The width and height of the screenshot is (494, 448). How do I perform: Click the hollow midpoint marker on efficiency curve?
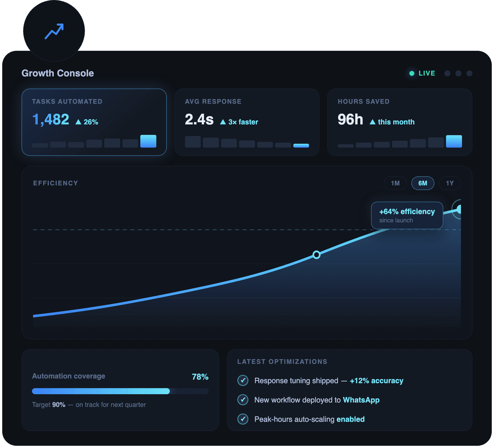[316, 255]
